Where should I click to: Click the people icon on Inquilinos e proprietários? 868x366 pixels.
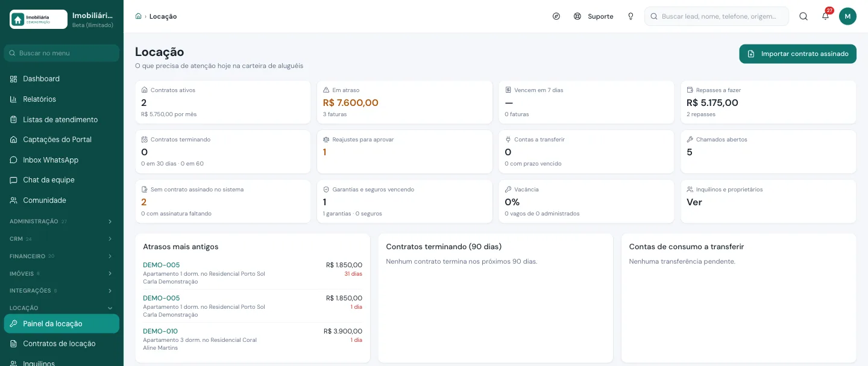click(690, 190)
